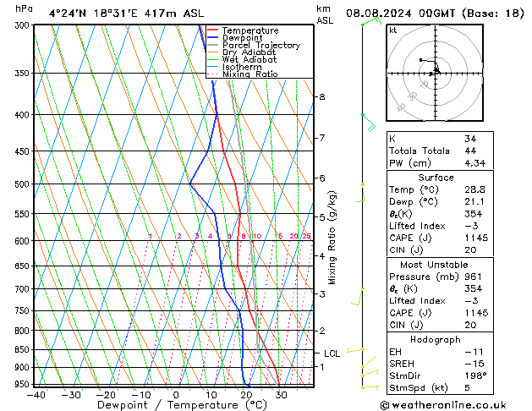Click the hodograph wind plot
Screen dimensions: 532x411
[x=435, y=73]
